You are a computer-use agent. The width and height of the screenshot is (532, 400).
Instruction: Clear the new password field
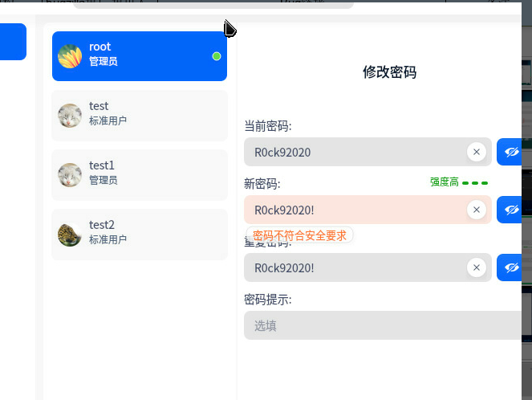coord(477,210)
